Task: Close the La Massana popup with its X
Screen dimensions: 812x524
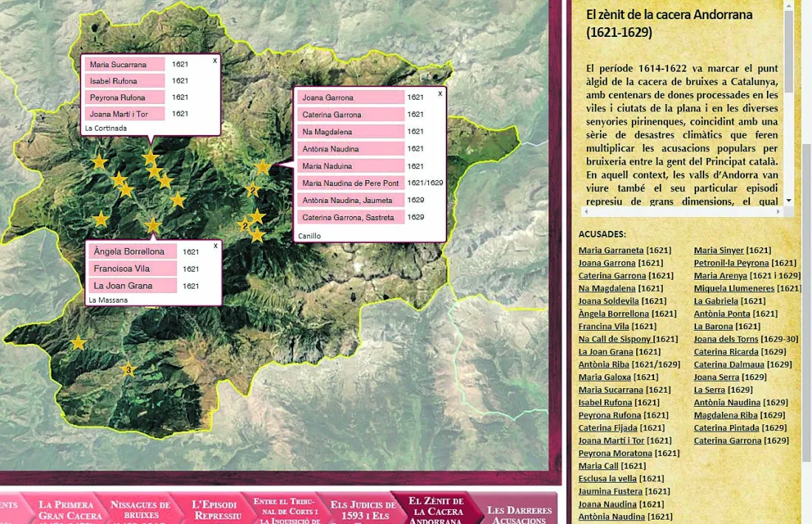Action: tap(216, 246)
